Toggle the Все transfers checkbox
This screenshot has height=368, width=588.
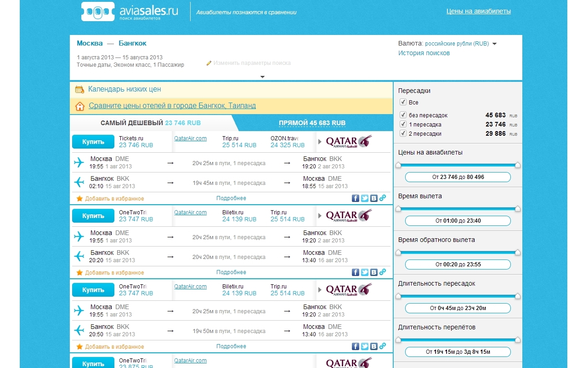tap(403, 102)
